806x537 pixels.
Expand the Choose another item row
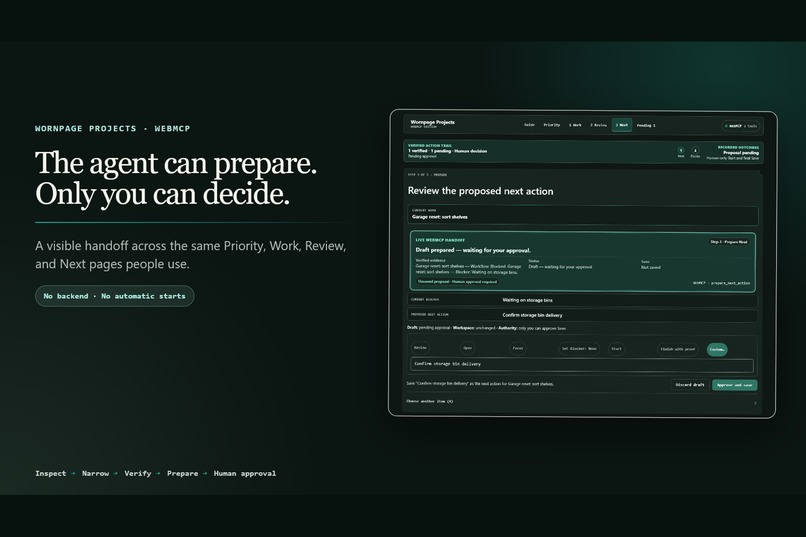point(581,402)
